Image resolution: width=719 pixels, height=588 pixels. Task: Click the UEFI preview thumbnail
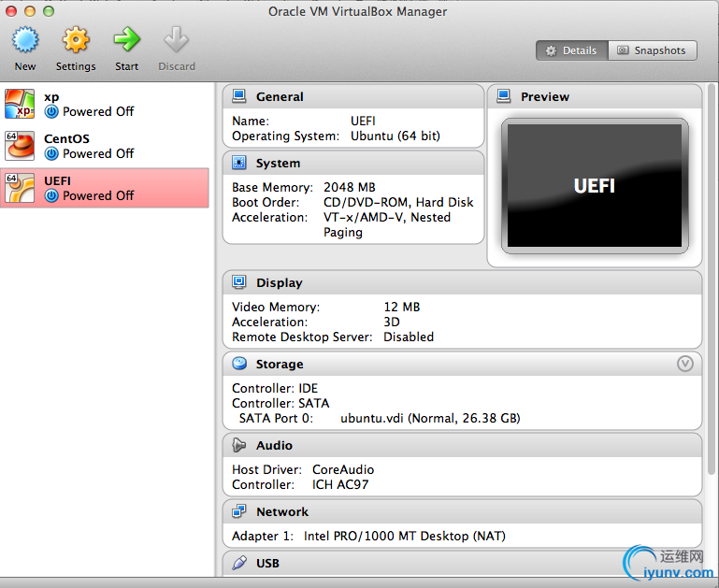click(x=595, y=186)
